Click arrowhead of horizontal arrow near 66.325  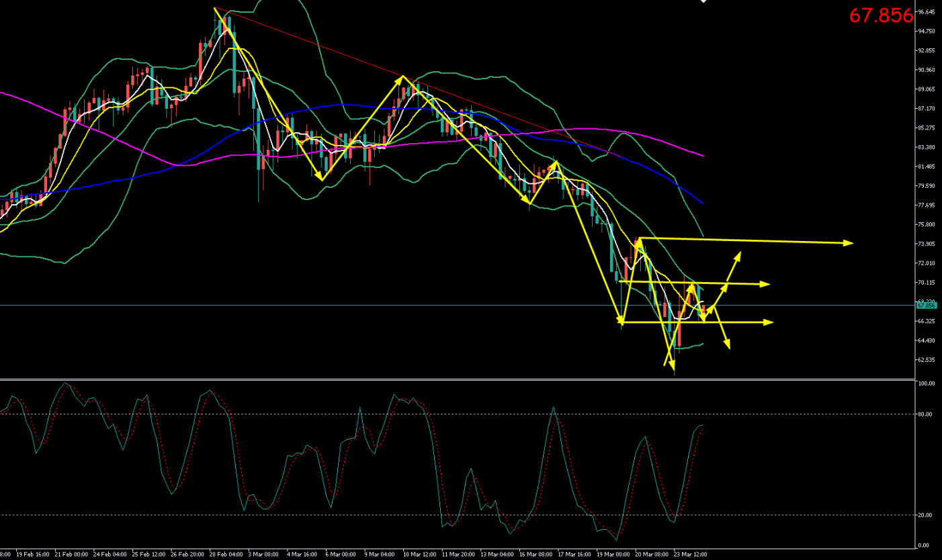point(769,322)
